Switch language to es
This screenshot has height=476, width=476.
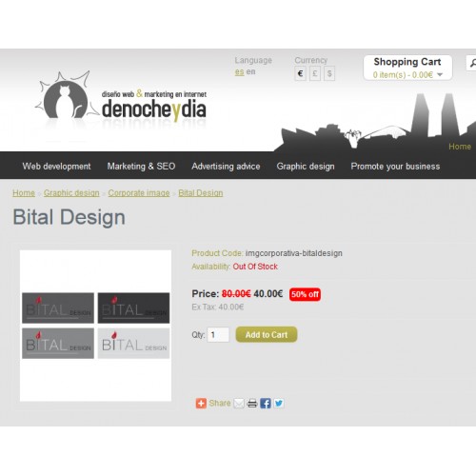pos(239,72)
